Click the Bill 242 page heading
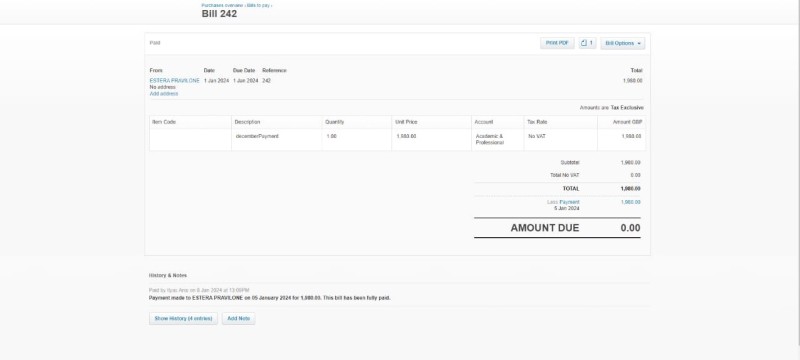Screen dimensions: 800x360 coord(219,14)
